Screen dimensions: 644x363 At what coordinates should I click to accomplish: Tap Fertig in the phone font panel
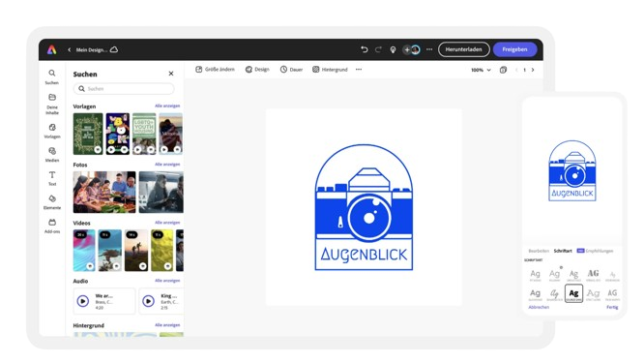click(x=612, y=307)
